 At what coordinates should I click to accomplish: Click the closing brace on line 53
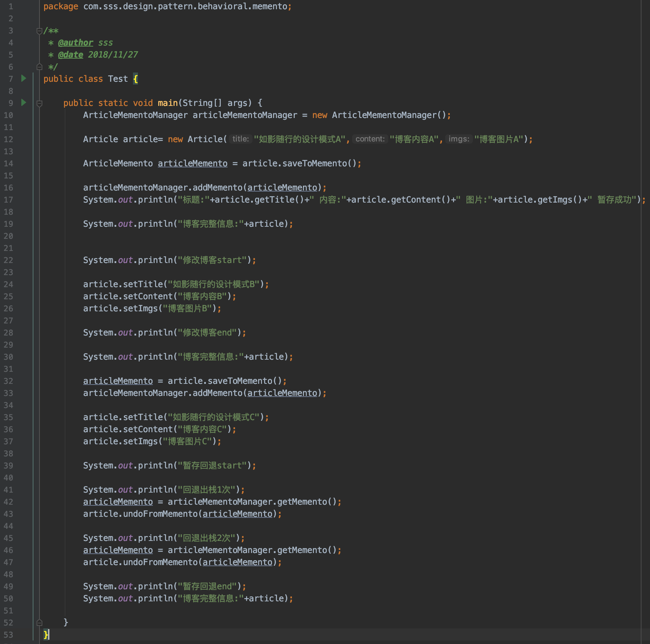pos(46,635)
